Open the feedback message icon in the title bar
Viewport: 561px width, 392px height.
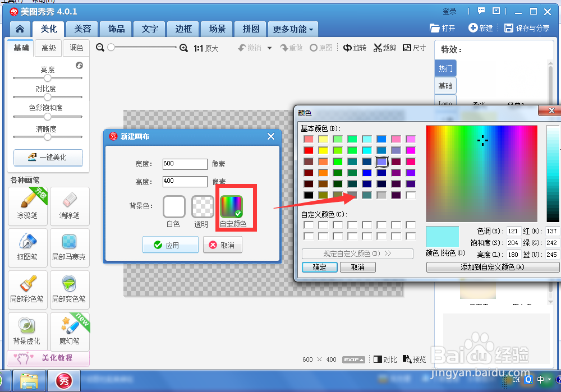click(x=481, y=11)
